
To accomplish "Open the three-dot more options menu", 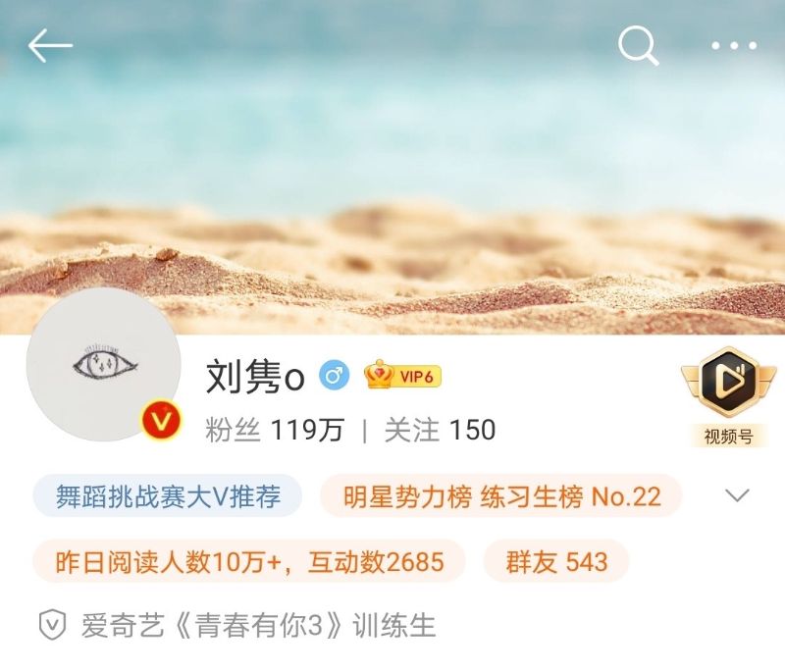I will [x=734, y=46].
